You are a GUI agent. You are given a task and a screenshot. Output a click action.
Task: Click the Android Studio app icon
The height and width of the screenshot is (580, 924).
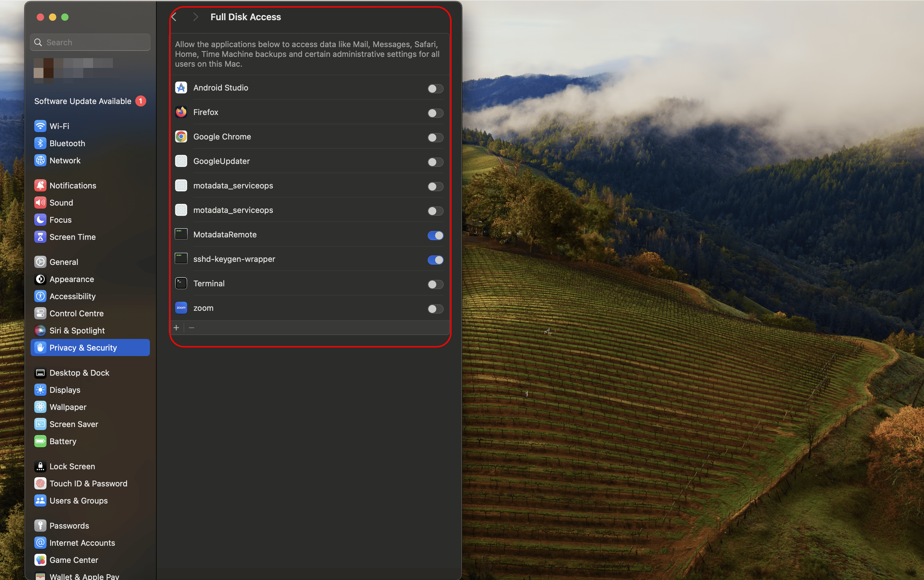tap(181, 87)
